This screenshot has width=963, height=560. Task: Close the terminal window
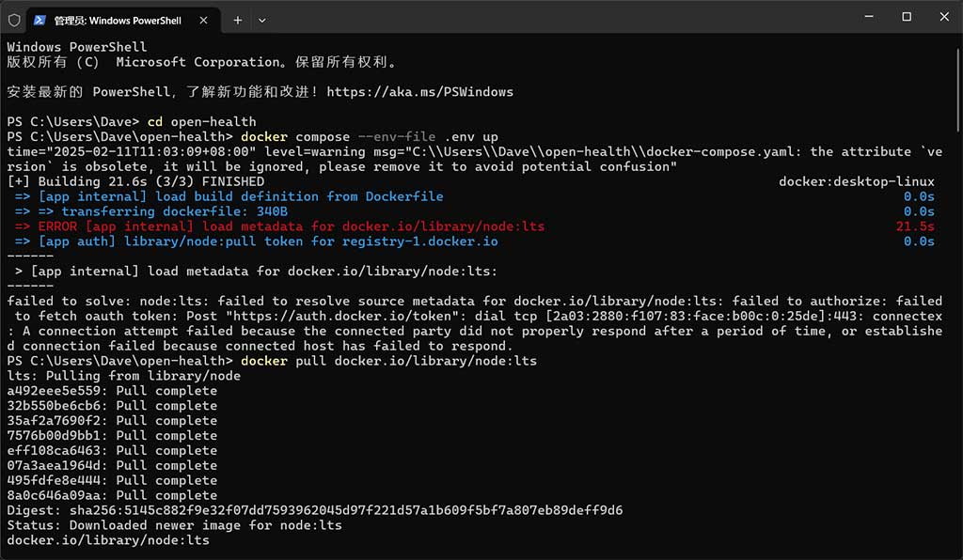[944, 17]
